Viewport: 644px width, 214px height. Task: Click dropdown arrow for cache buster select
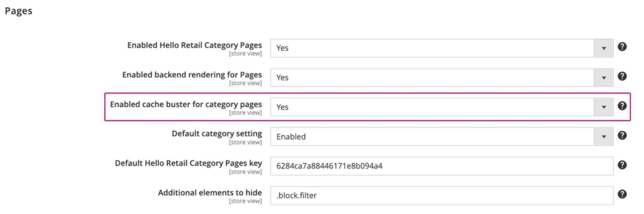click(x=604, y=107)
